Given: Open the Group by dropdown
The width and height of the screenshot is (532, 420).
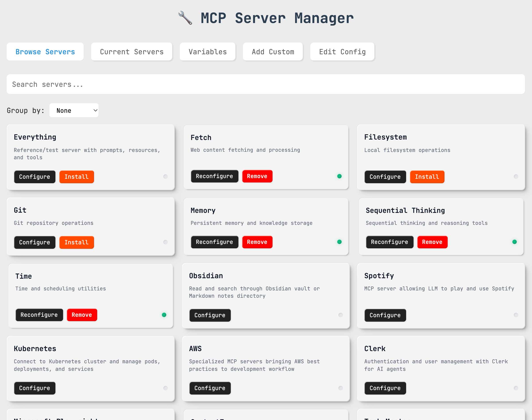Looking at the screenshot, I should tap(74, 110).
